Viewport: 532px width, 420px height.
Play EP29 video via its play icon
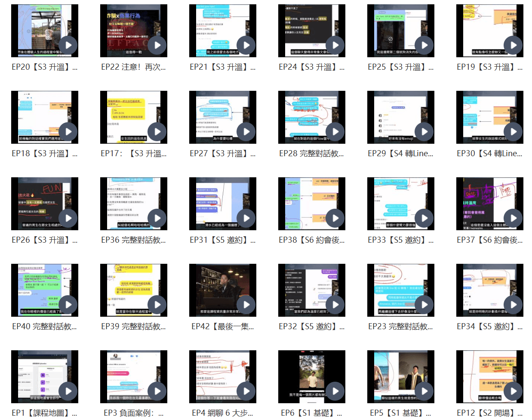[424, 132]
